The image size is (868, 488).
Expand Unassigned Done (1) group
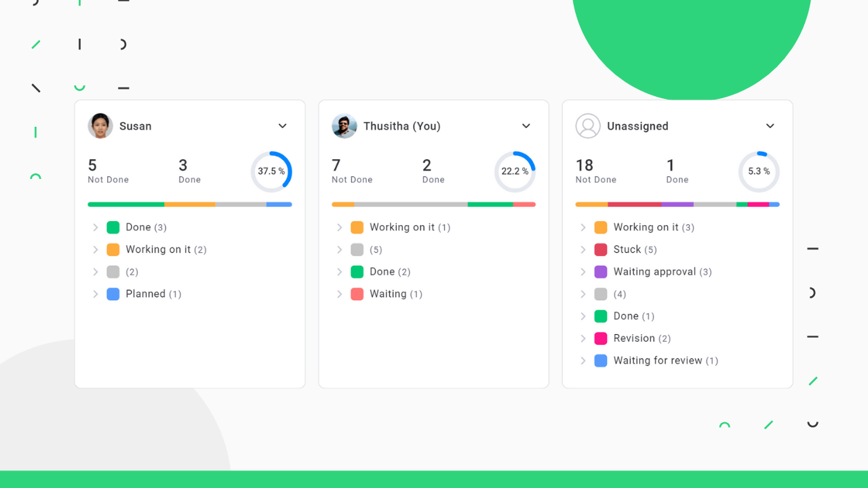[x=583, y=317]
